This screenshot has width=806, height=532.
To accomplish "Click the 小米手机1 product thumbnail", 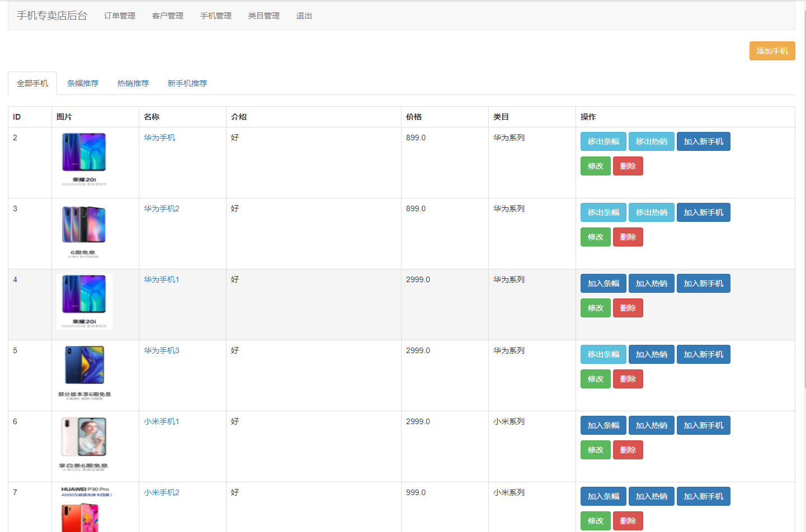I will pyautogui.click(x=84, y=444).
